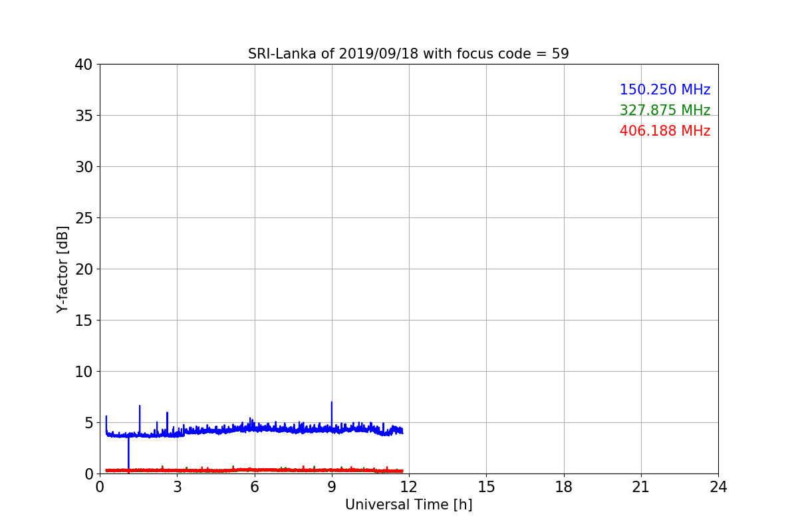The image size is (798, 532).
Task: Click the x-axis tick label 12
Action: [x=409, y=487]
